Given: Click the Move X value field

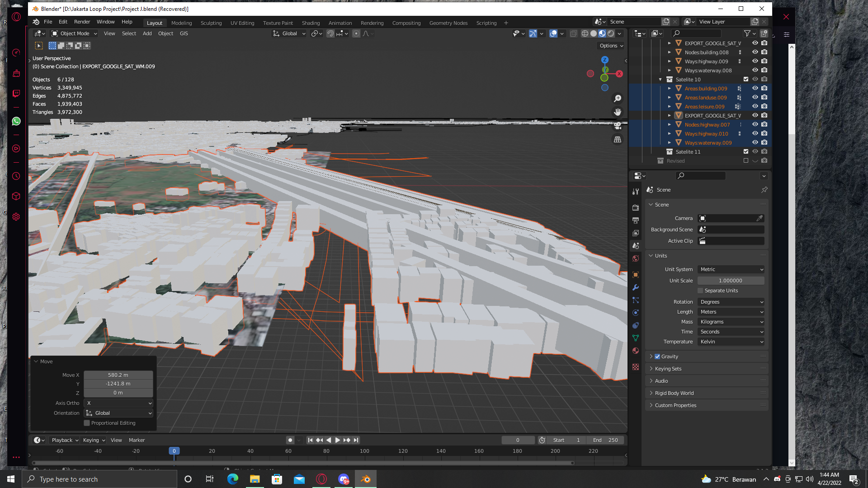Looking at the screenshot, I should pyautogui.click(x=118, y=375).
